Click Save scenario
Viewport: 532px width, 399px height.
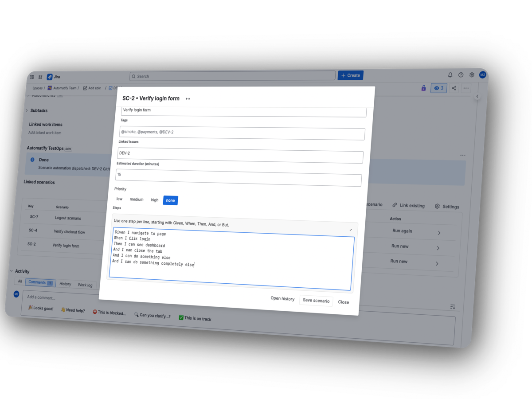[x=316, y=300]
